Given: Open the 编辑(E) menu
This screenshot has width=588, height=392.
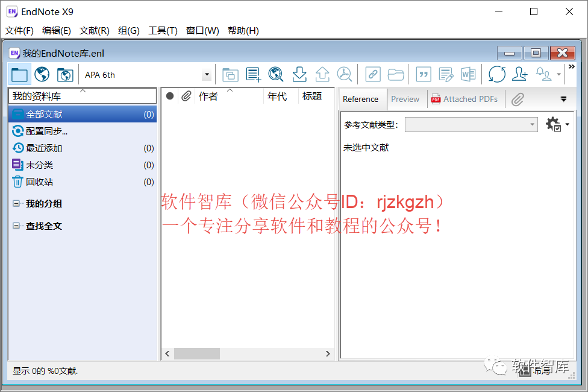Looking at the screenshot, I should [x=57, y=30].
